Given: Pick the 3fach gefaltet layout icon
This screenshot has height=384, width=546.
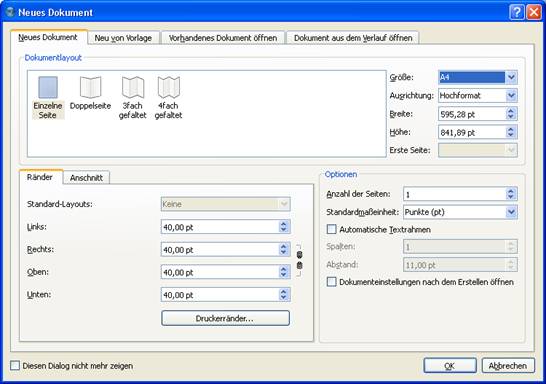Looking at the screenshot, I should [133, 87].
